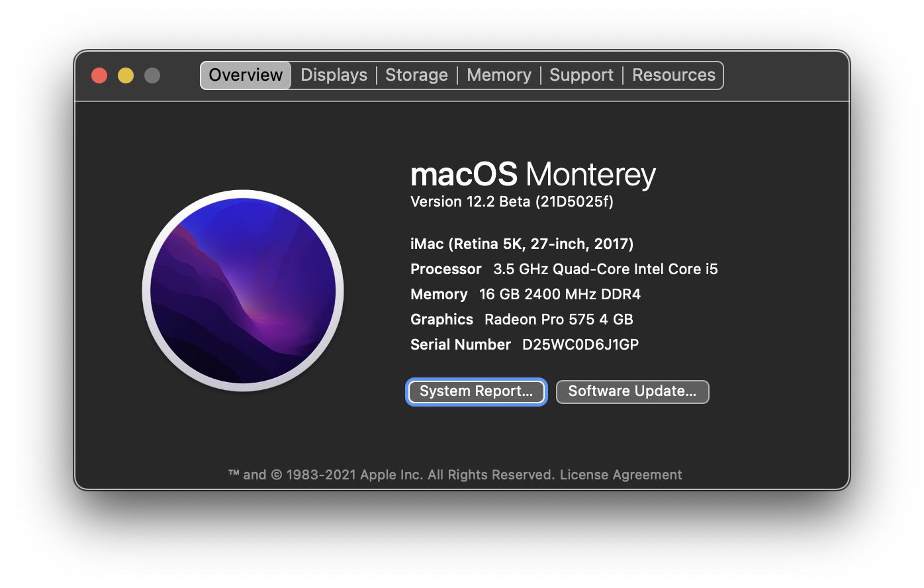The height and width of the screenshot is (588, 924).
Task: Click the Processor label
Action: [445, 269]
